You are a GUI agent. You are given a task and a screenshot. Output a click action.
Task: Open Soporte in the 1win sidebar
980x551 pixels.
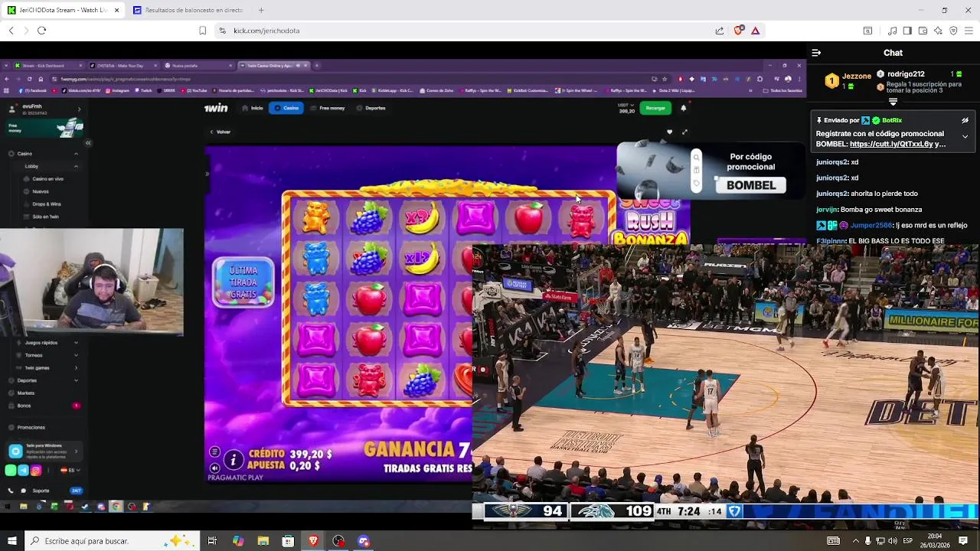(x=41, y=491)
